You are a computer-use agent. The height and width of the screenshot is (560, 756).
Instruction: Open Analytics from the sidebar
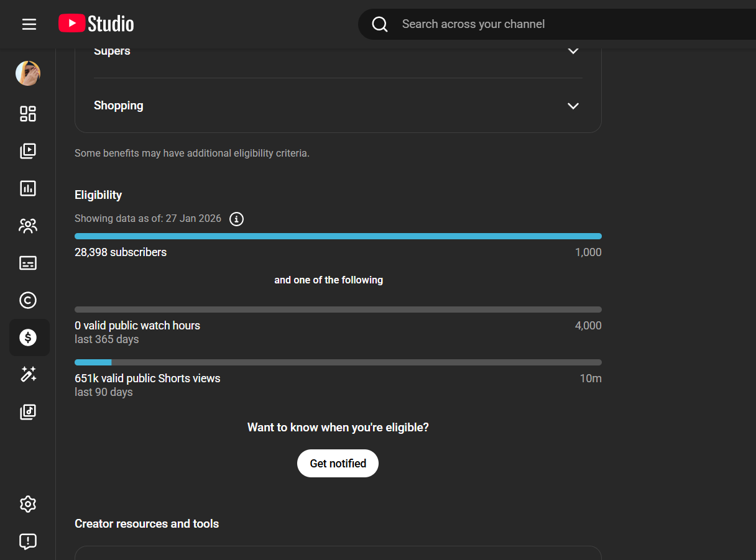pyautogui.click(x=28, y=188)
